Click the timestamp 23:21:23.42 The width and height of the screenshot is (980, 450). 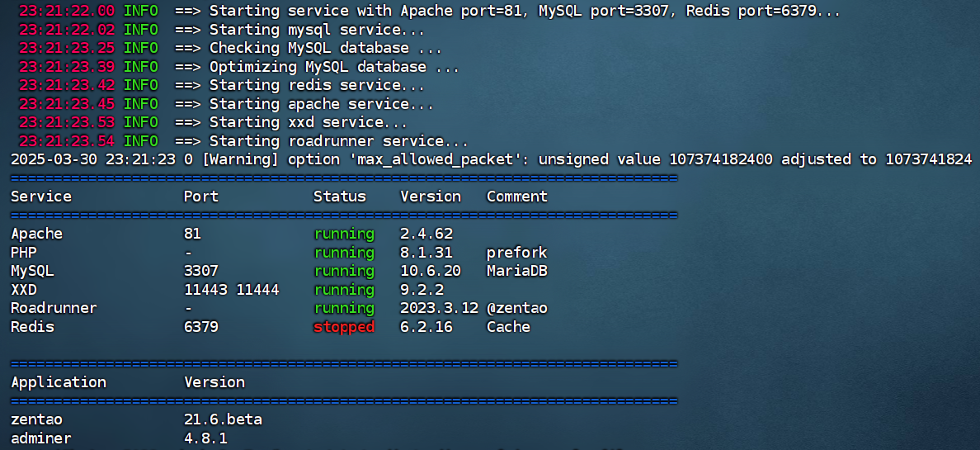tap(66, 85)
